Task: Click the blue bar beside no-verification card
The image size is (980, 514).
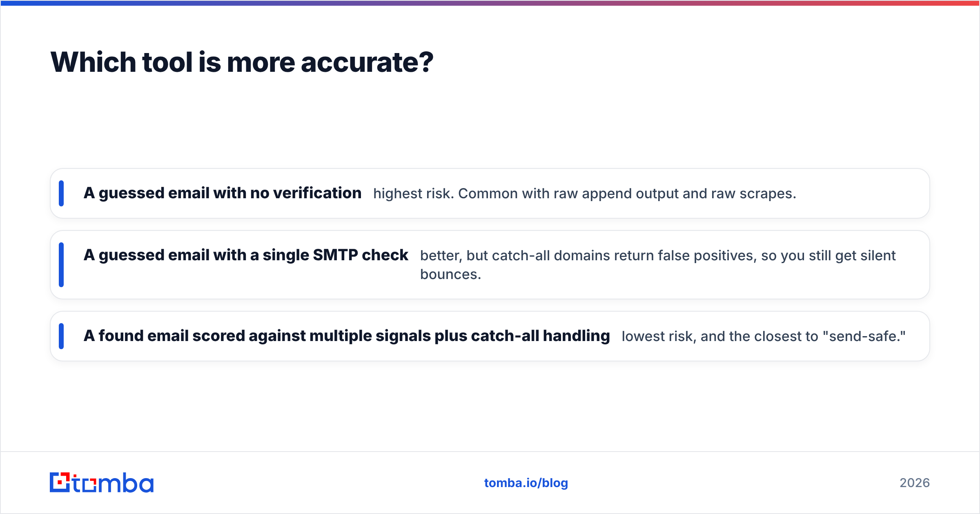Action: 61,193
